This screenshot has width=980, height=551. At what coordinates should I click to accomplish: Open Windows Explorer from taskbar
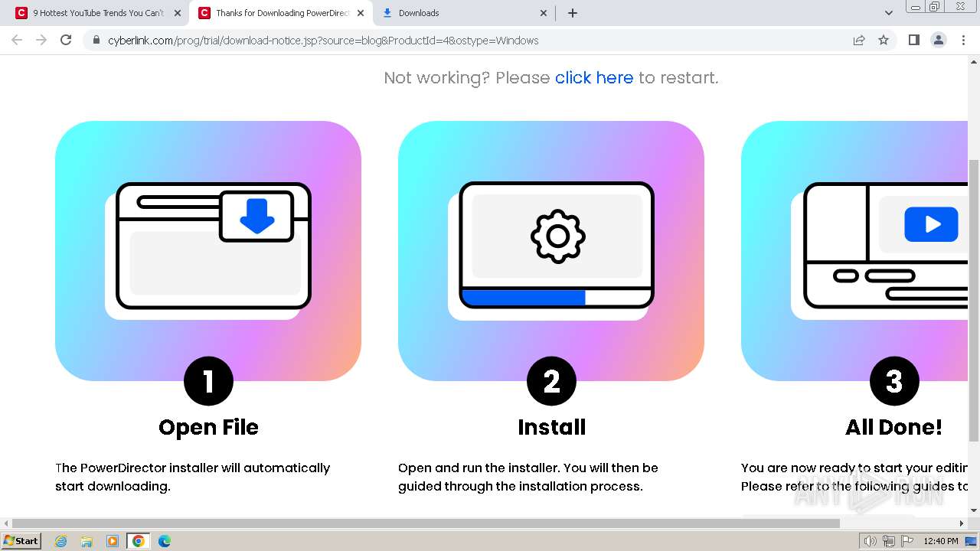(87, 541)
